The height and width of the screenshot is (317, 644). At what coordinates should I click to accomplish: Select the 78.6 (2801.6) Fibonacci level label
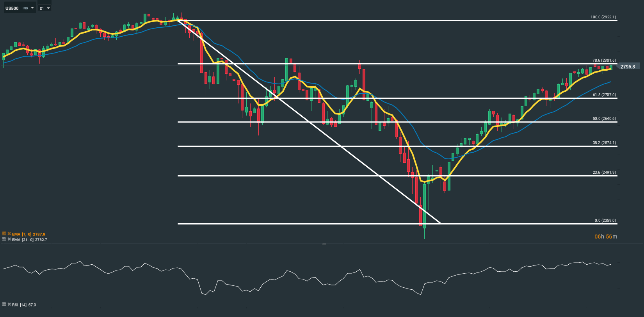(x=604, y=61)
